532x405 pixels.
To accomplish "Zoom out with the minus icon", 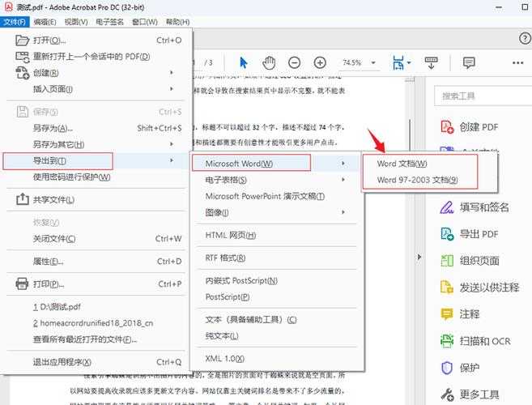I will click(294, 63).
